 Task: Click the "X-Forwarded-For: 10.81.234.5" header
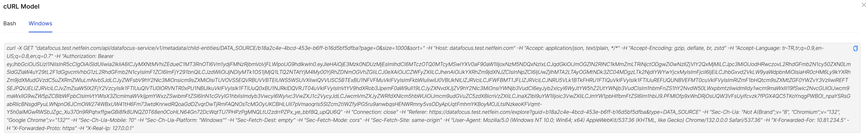tap(809, 120)
